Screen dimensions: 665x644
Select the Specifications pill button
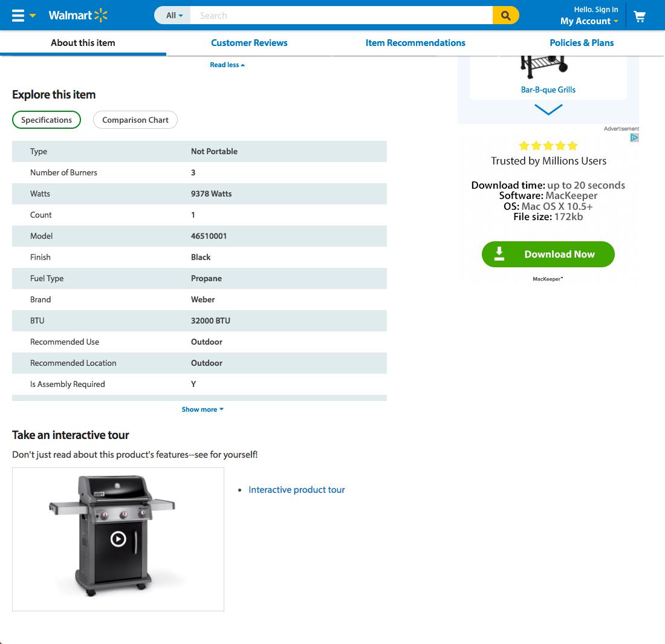tap(47, 120)
